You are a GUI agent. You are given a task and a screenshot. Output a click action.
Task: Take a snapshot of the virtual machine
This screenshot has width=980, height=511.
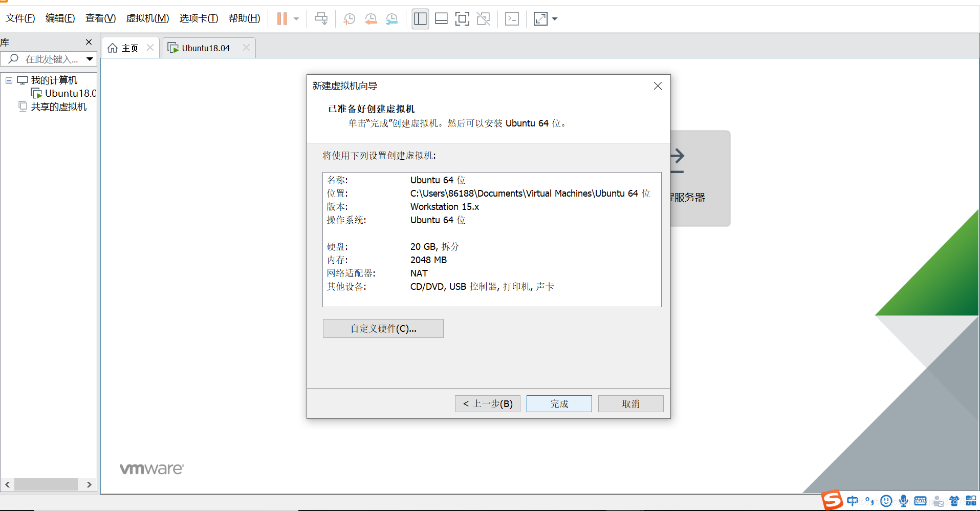pos(350,19)
